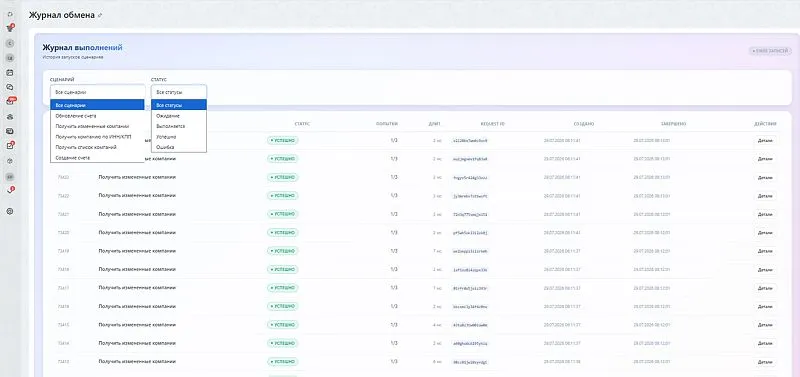Select the highlighted Все сценарии option
The width and height of the screenshot is (800, 377).
coord(97,105)
